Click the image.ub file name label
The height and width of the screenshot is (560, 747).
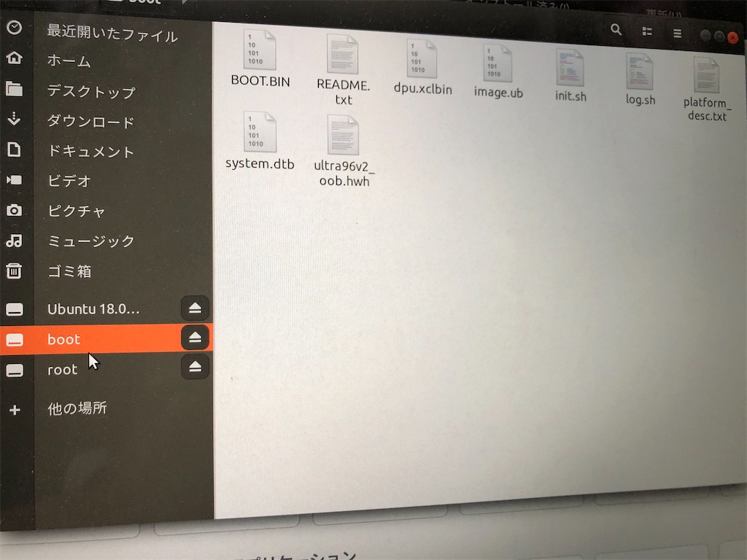tap(498, 93)
